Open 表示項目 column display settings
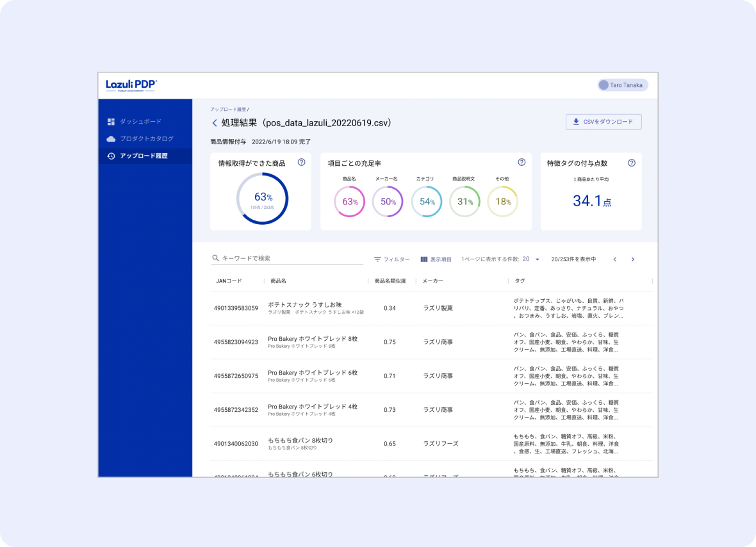The width and height of the screenshot is (756, 547). click(436, 259)
